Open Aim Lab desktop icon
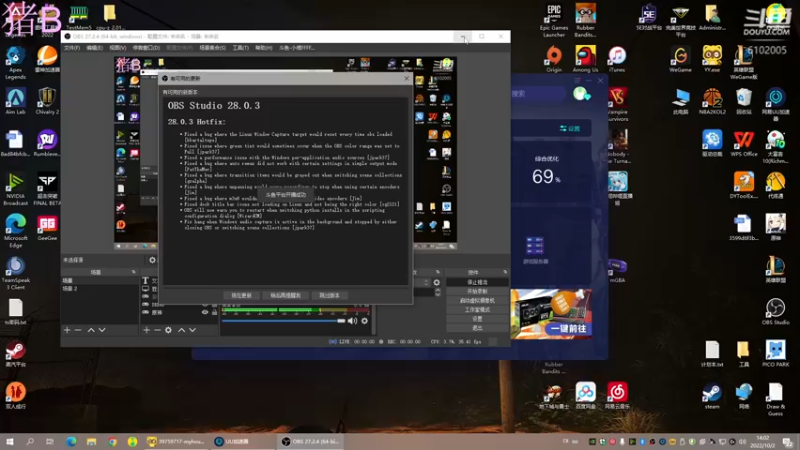Viewport: 800px width, 450px height. pyautogui.click(x=15, y=101)
